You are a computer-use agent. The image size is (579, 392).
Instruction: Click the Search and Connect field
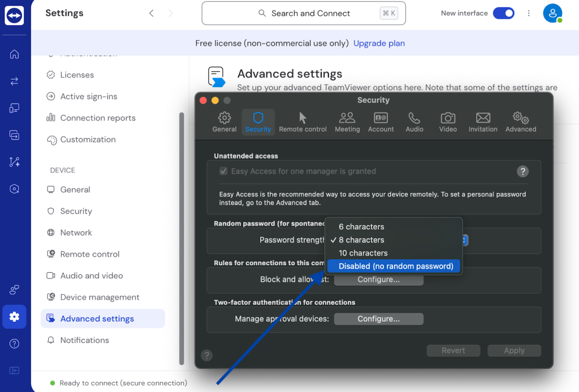tap(304, 12)
